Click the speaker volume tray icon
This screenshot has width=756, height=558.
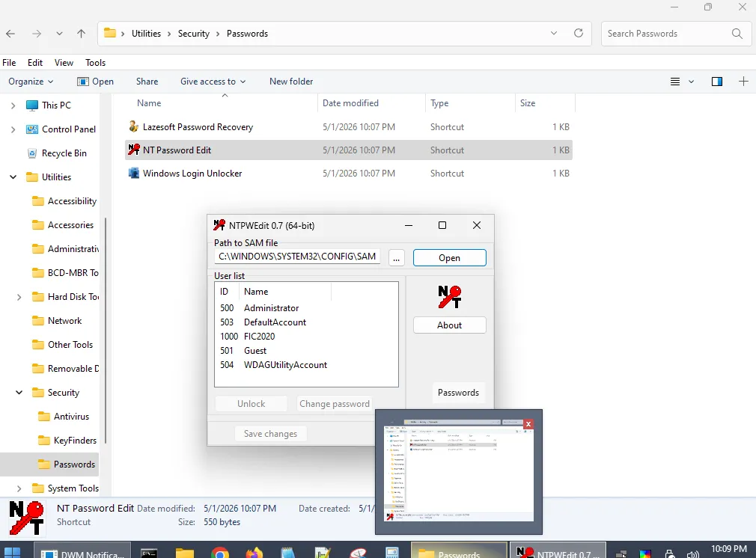click(x=693, y=554)
